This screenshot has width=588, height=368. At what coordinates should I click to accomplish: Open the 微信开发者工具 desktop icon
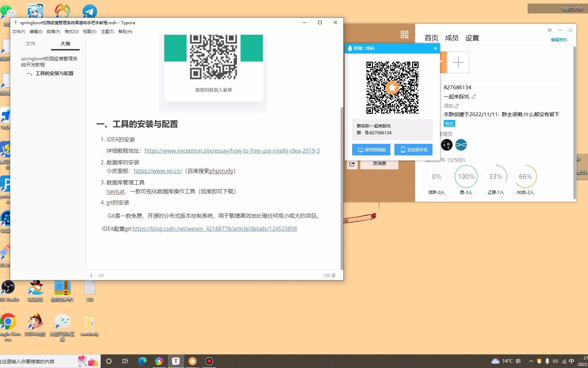point(62,327)
